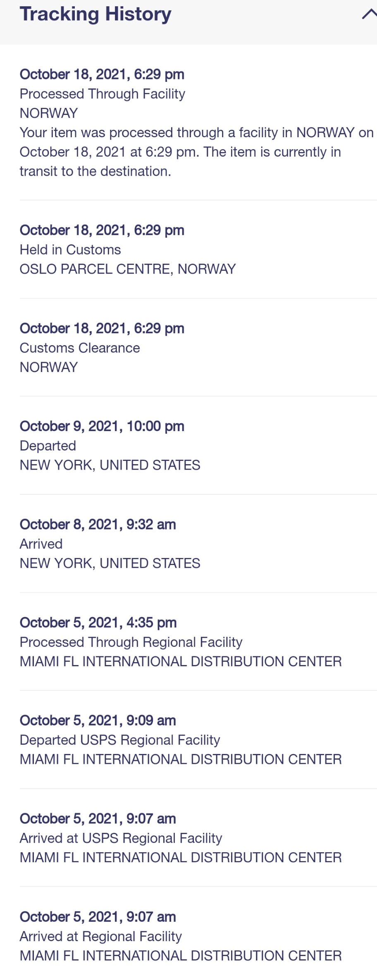Select the Arrived at Regional Facility status

tap(100, 936)
